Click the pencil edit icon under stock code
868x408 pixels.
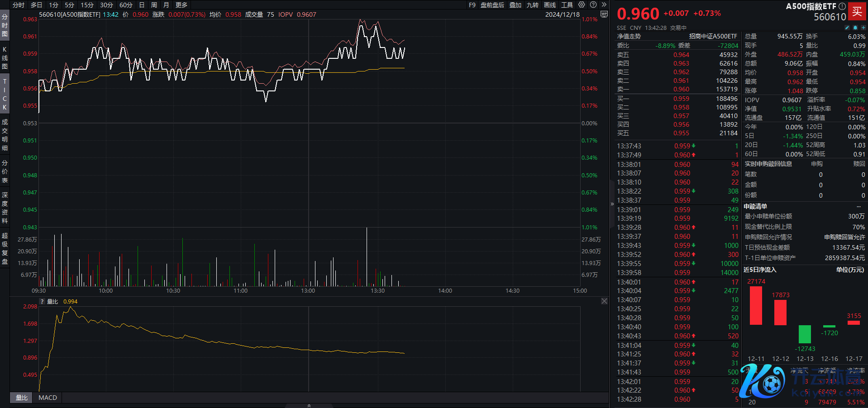(847, 28)
